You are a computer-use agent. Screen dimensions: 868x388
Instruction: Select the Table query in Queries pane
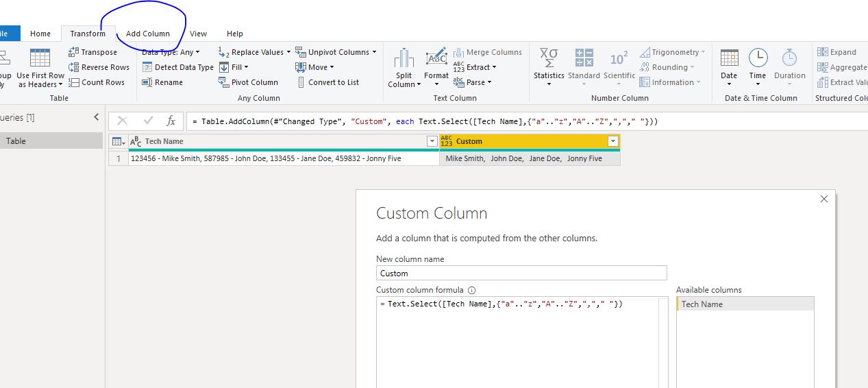pyautogui.click(x=51, y=141)
